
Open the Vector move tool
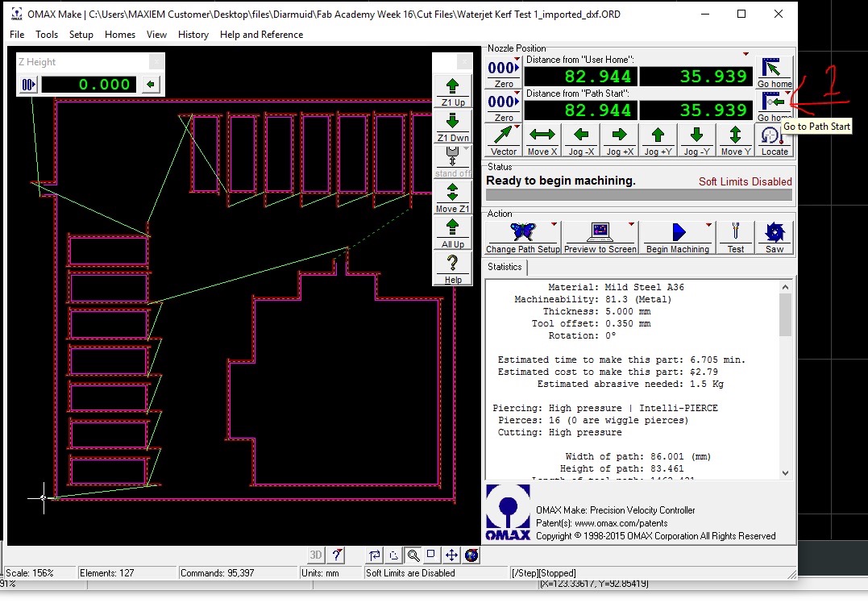503,140
